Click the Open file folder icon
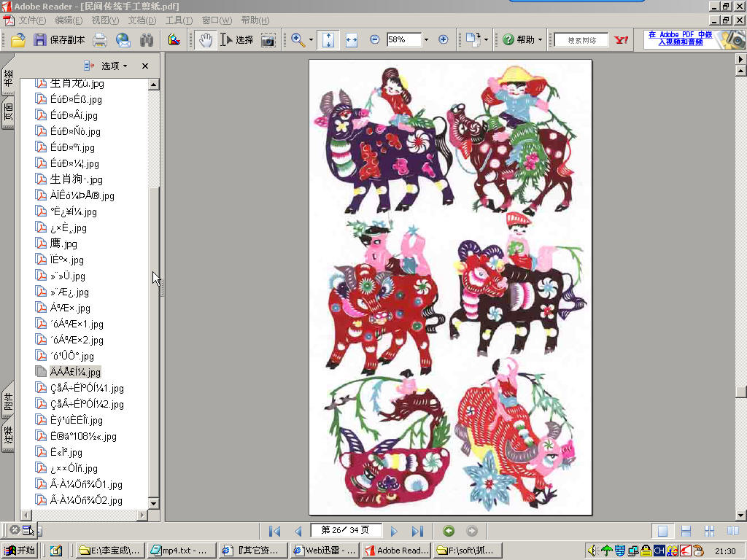747x560 pixels. pyautogui.click(x=18, y=40)
